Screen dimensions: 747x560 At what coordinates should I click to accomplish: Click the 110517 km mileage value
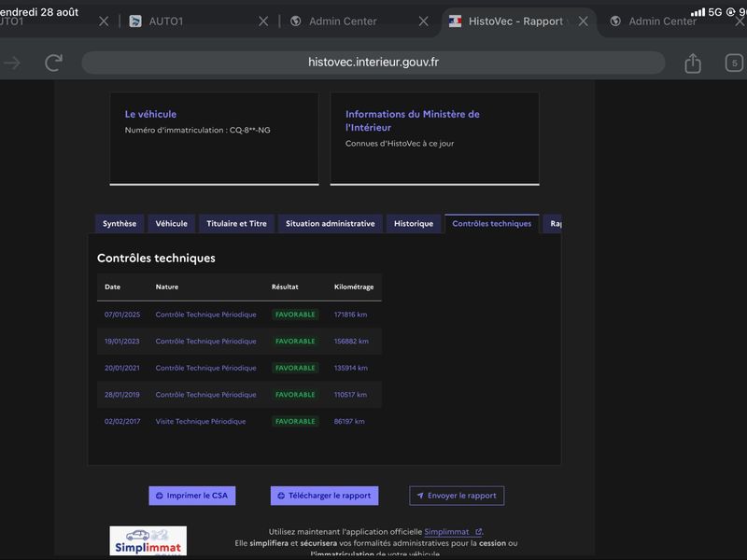tap(351, 394)
